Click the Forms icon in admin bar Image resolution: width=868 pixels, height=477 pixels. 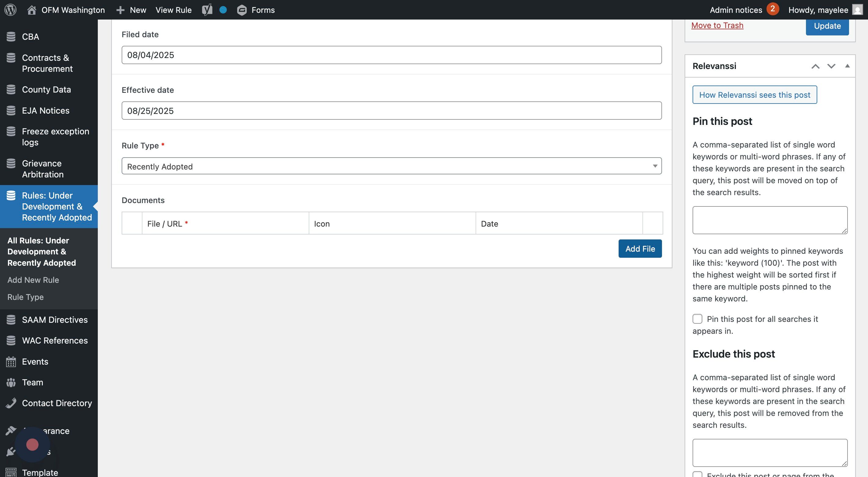point(241,10)
